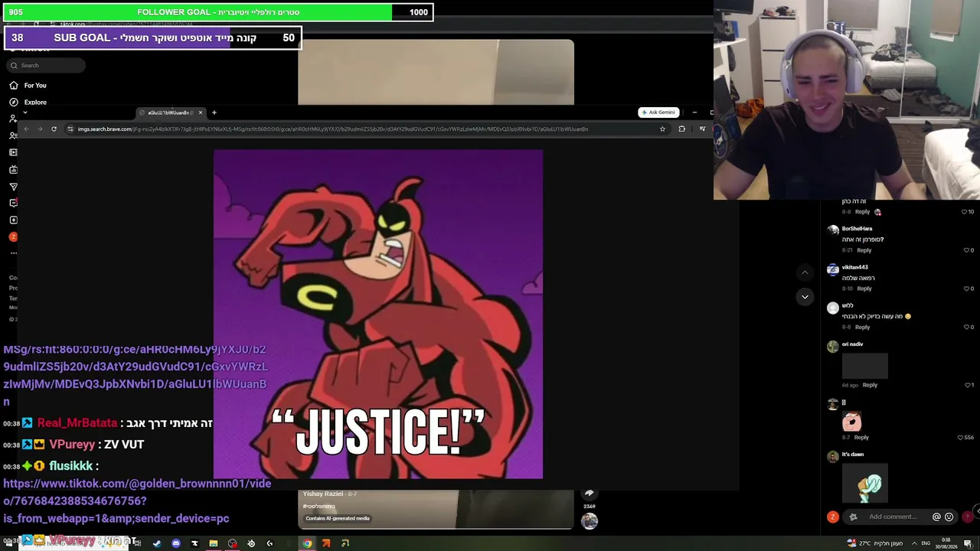Like ori nadiv's comment with heart
This screenshot has height=551, width=980.
[x=966, y=385]
